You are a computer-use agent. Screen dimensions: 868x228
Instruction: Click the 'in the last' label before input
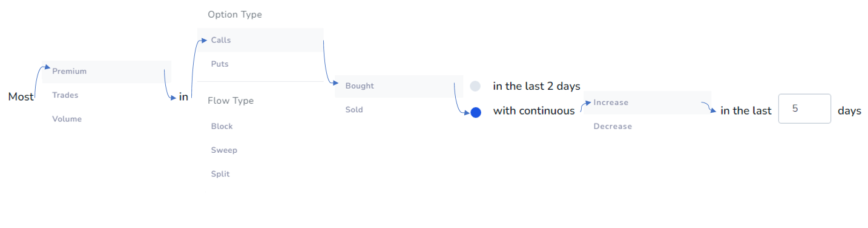746,111
